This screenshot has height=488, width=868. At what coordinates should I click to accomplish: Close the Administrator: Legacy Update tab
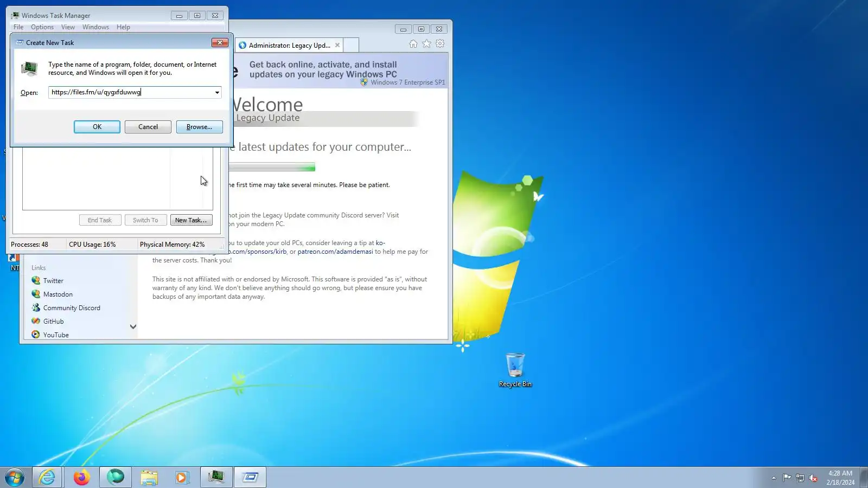click(x=337, y=45)
